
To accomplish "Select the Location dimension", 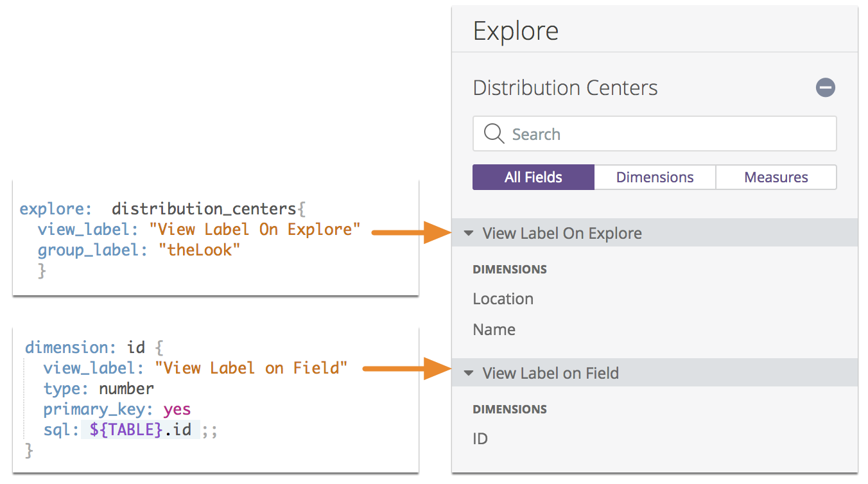I will [x=503, y=299].
